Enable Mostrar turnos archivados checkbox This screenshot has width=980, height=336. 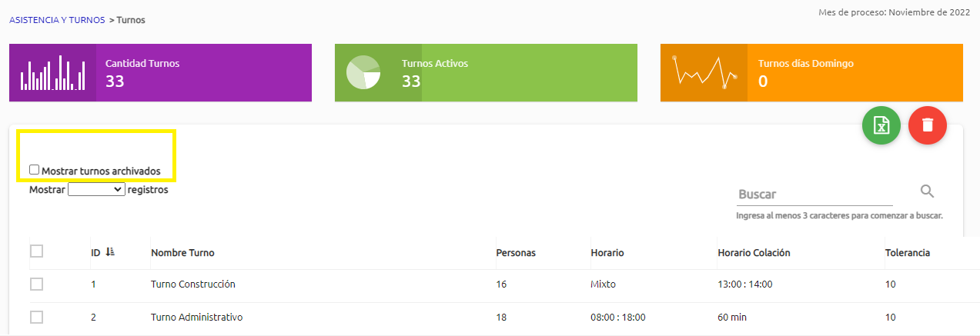tap(34, 170)
